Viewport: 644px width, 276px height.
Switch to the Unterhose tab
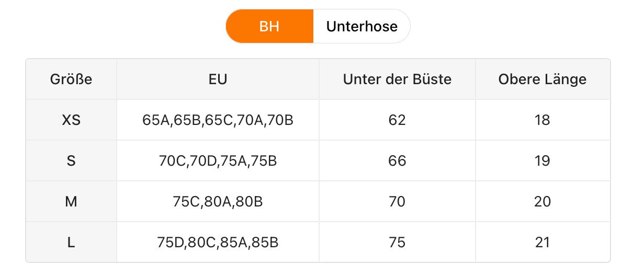click(361, 26)
